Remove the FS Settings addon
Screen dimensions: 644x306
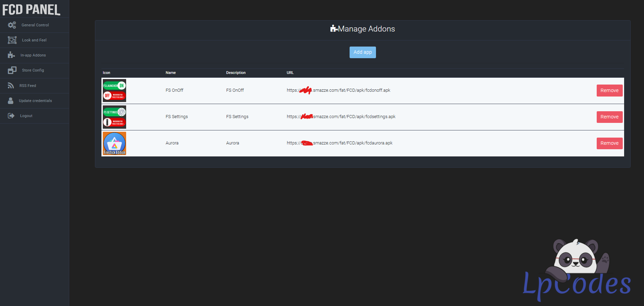click(609, 117)
